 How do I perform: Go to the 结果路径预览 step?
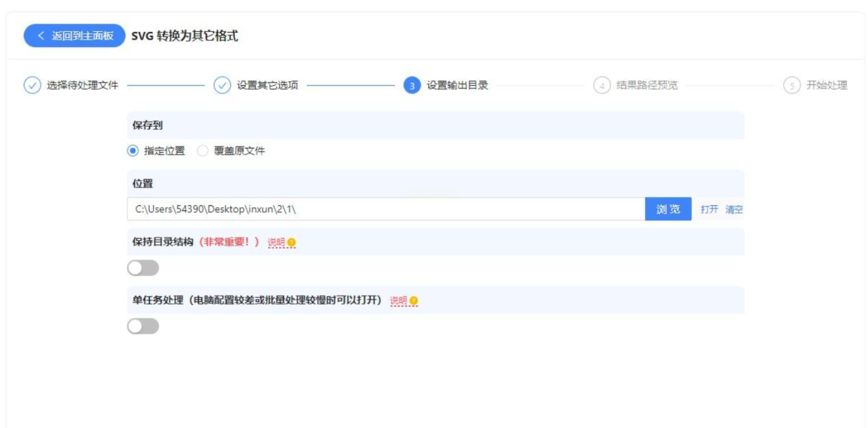(x=647, y=85)
